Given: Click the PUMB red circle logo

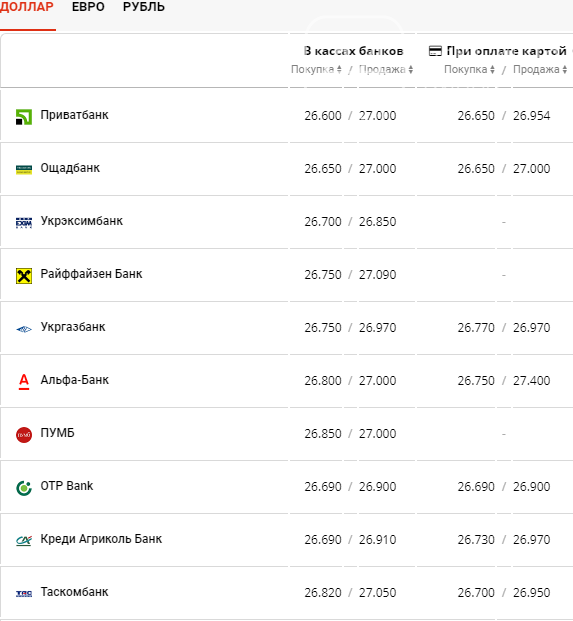Looking at the screenshot, I should click(24, 435).
